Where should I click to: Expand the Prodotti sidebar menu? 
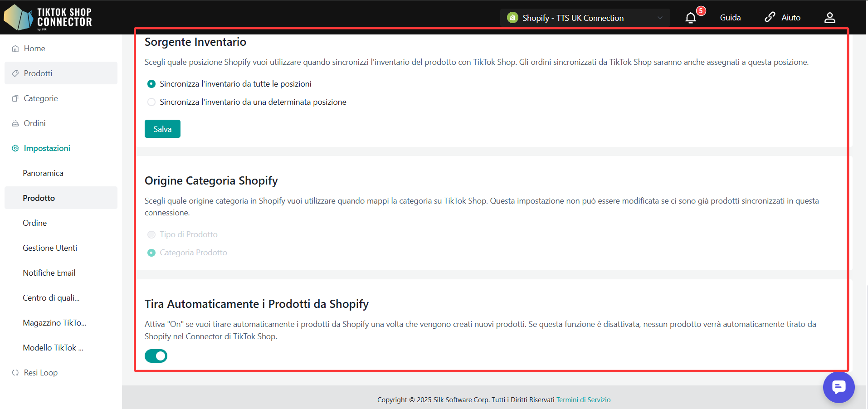[38, 73]
